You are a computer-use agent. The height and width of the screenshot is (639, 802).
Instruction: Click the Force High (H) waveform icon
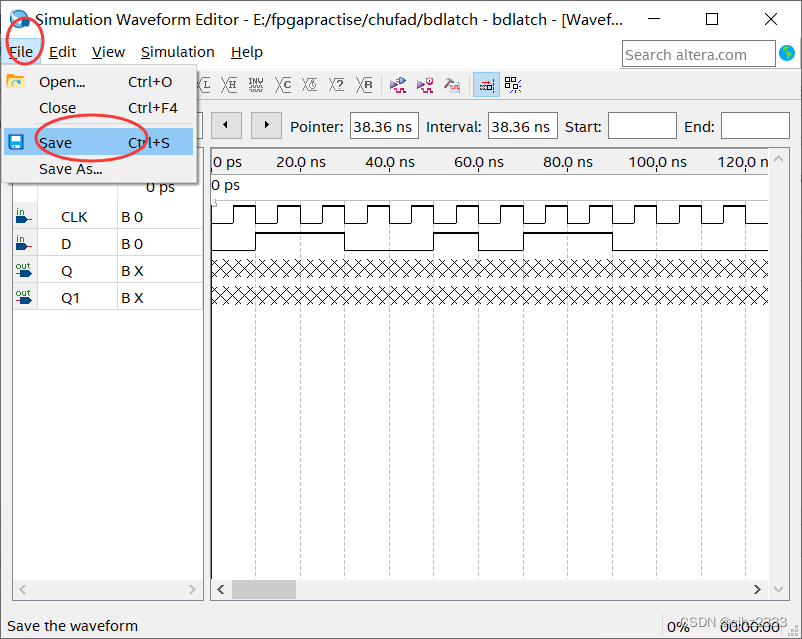point(229,84)
